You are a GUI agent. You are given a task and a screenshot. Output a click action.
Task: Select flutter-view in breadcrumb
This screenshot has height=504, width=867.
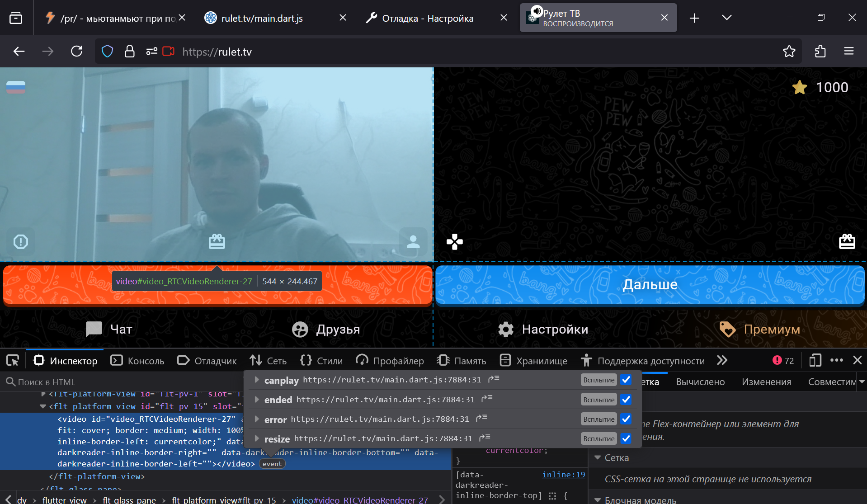[x=65, y=500]
